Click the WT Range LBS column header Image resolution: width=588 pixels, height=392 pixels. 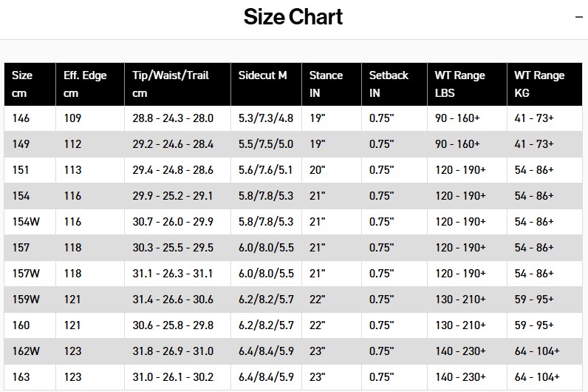[x=459, y=84]
